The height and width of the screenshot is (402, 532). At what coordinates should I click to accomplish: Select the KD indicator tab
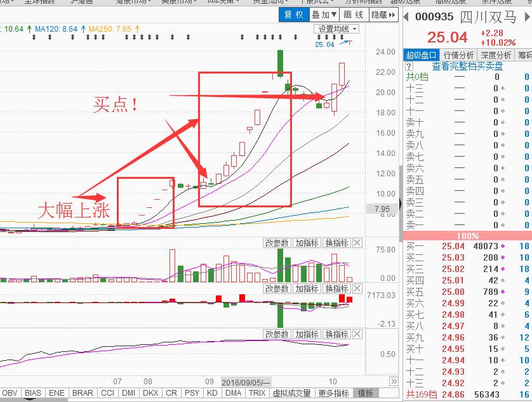coord(212,393)
